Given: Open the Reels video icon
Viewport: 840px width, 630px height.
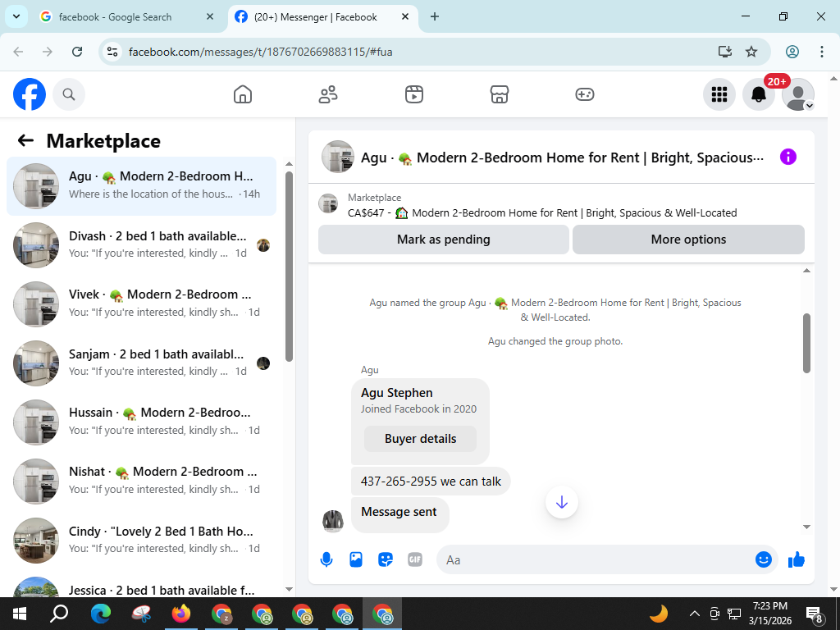Looking at the screenshot, I should click(413, 94).
